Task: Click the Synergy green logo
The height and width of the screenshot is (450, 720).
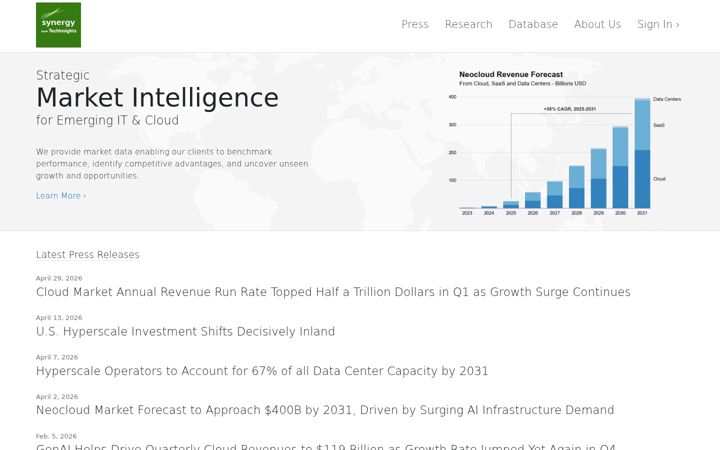Action: (x=58, y=25)
